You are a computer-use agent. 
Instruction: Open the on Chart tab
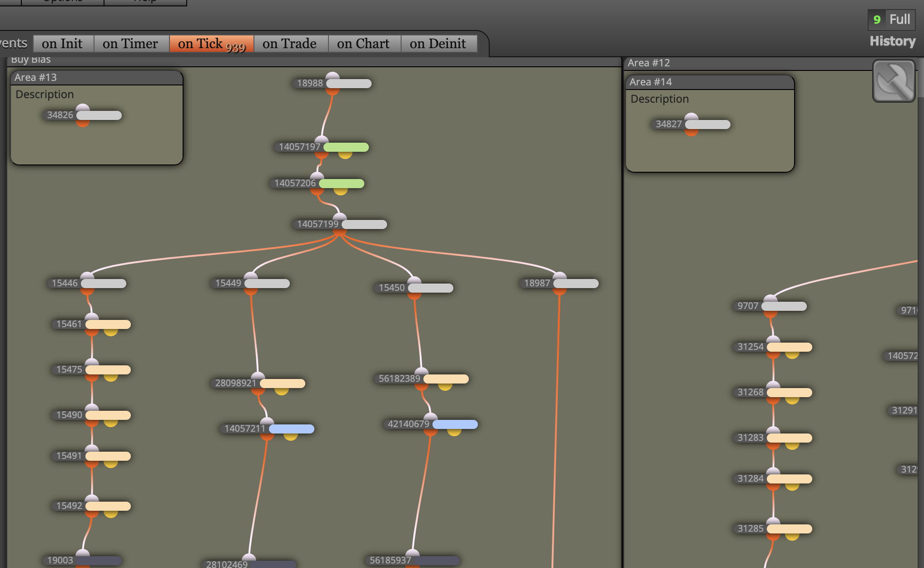(364, 44)
